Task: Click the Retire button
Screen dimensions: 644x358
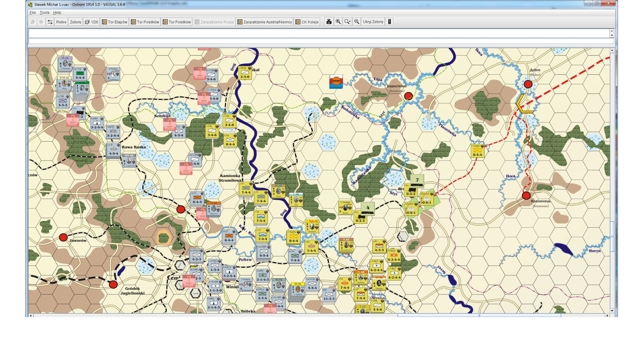Action: click(x=61, y=22)
